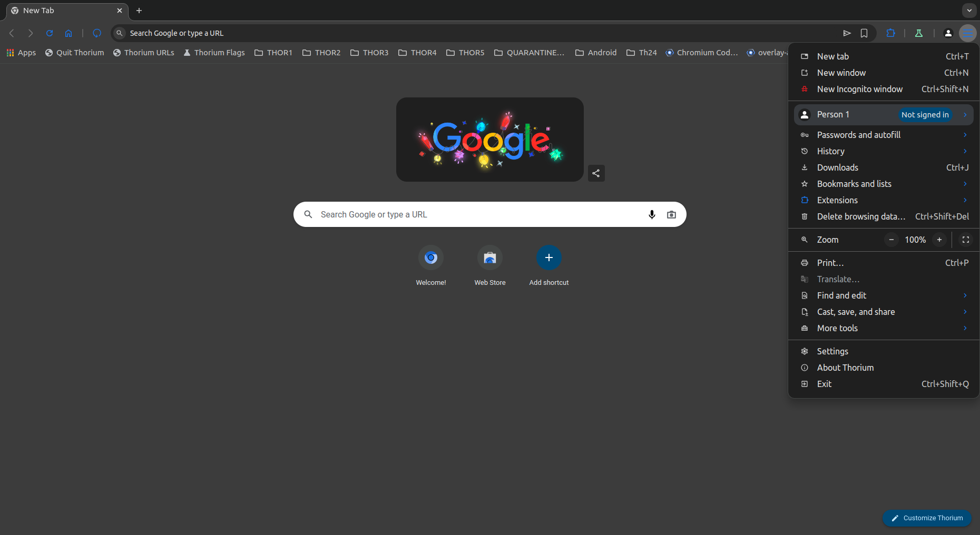
Task: Open the Chrome Labs flask icon
Action: pos(919,33)
